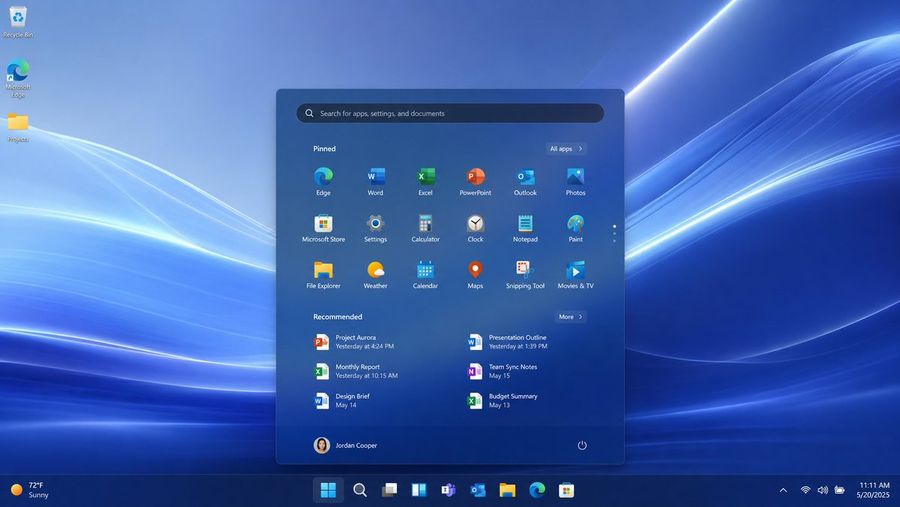Open Widgets panel icon on taskbar

point(419,490)
